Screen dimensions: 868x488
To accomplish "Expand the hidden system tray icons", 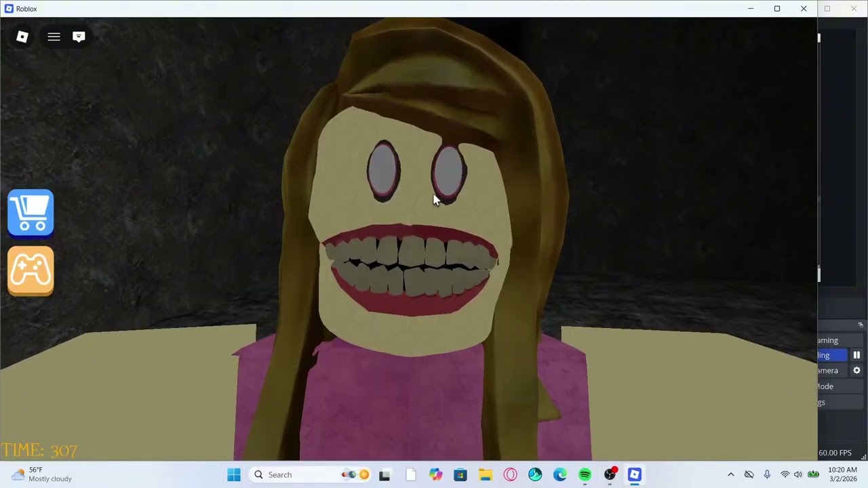I will point(731,474).
